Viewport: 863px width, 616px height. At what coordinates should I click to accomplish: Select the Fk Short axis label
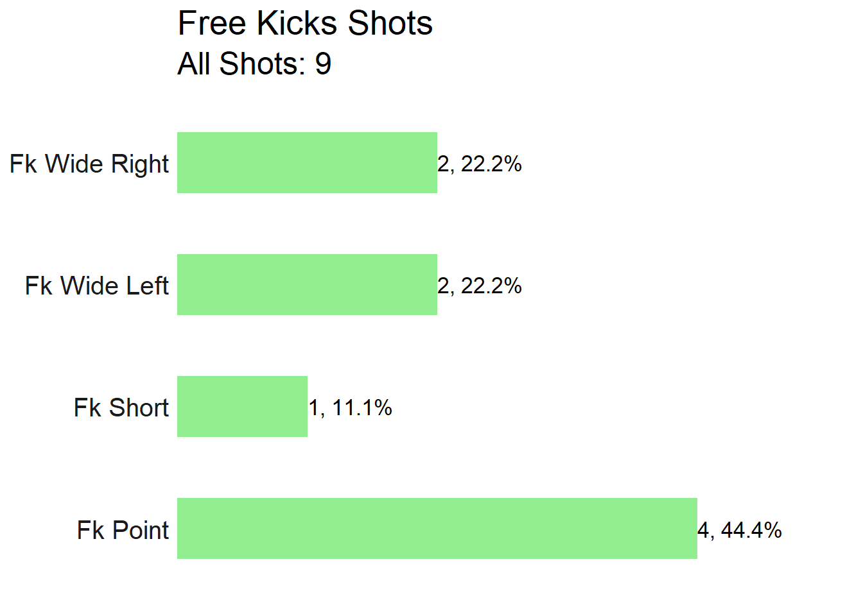pos(121,407)
